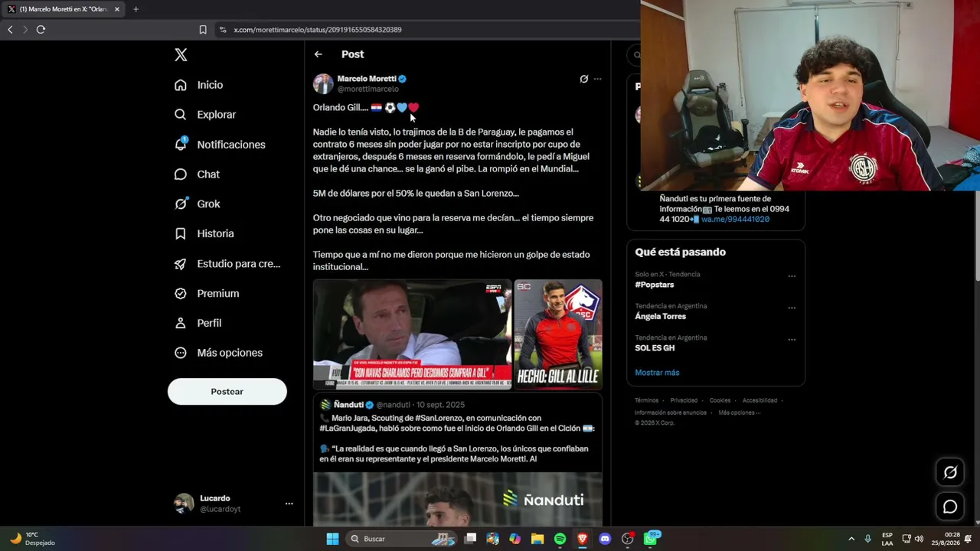Click the @morettimarcelo handle
This screenshot has width=980, height=551.
[368, 89]
